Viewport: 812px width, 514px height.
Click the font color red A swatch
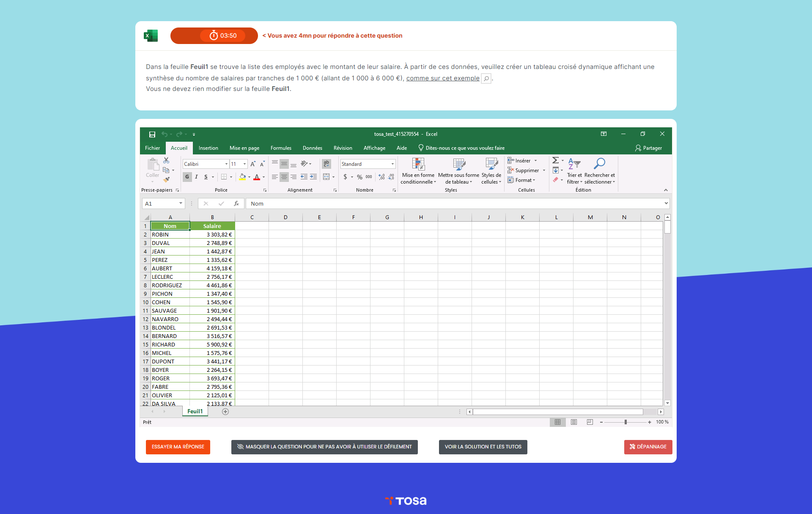coord(256,177)
